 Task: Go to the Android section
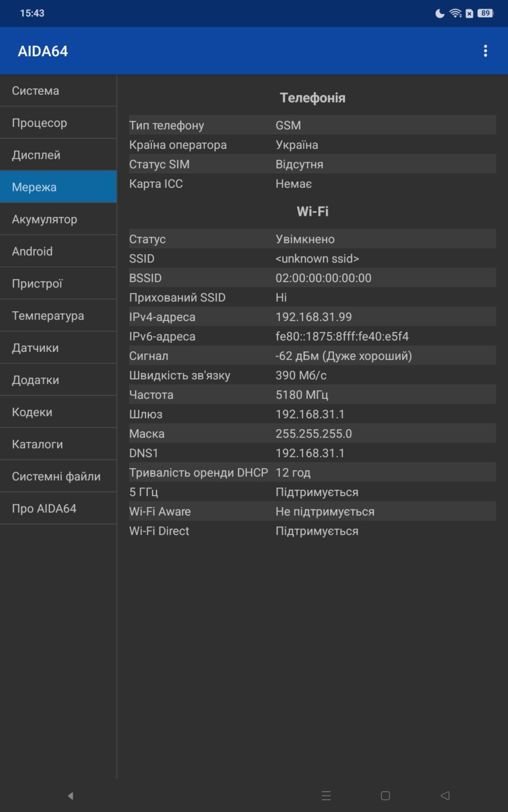[58, 252]
